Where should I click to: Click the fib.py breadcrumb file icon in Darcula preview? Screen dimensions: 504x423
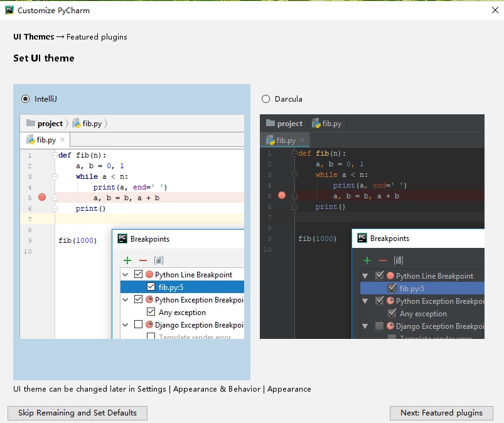[x=316, y=123]
